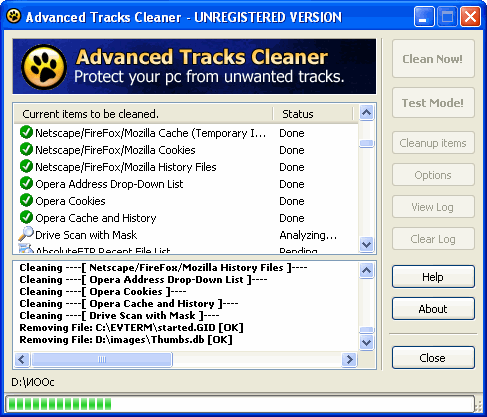Open the Cleanup items button
The height and width of the screenshot is (417, 487).
(x=433, y=143)
